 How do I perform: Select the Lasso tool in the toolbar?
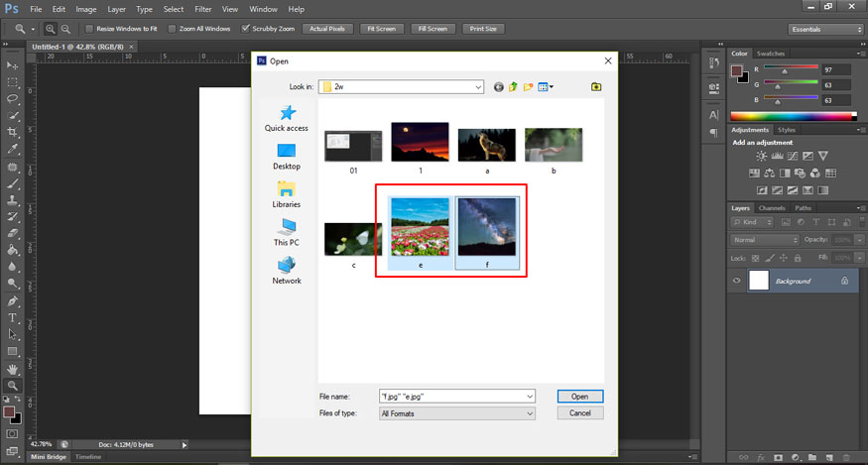(x=13, y=99)
